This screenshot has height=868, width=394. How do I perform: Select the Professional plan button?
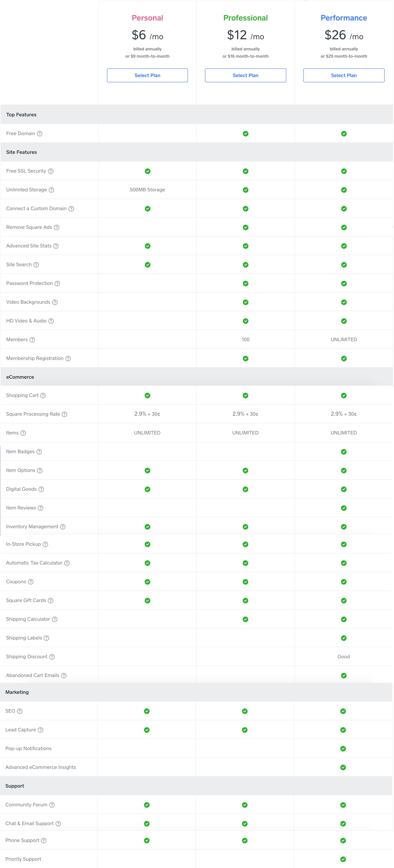click(245, 76)
